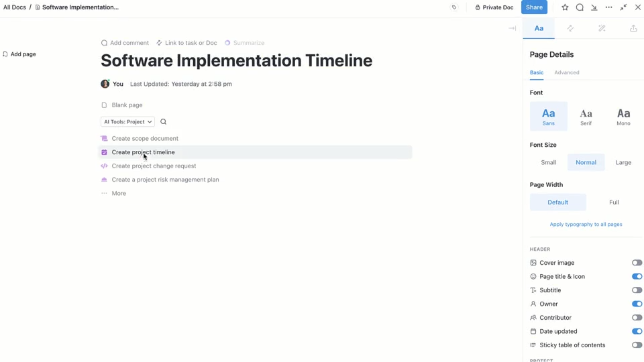644x362 pixels.
Task: Open the magic wand templates tab icon
Action: point(602,28)
